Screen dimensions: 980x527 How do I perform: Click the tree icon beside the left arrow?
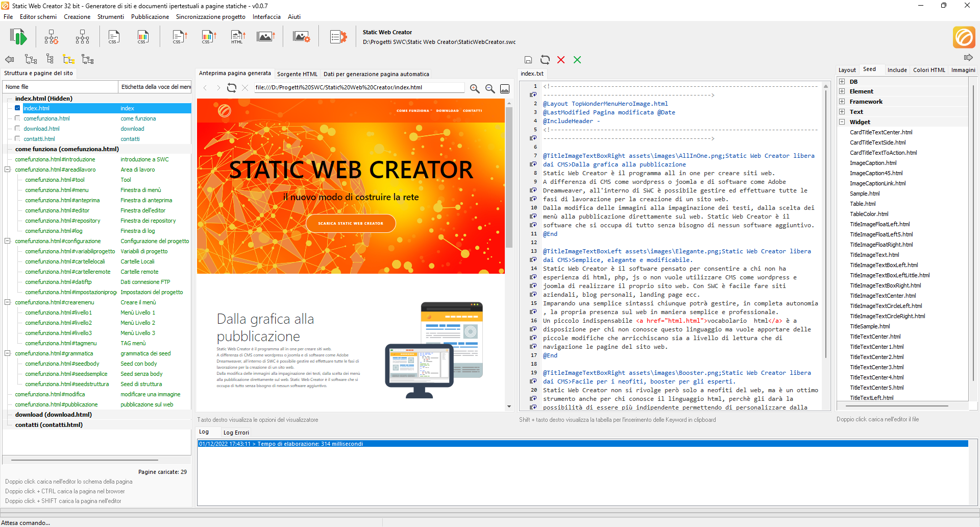pyautogui.click(x=31, y=59)
